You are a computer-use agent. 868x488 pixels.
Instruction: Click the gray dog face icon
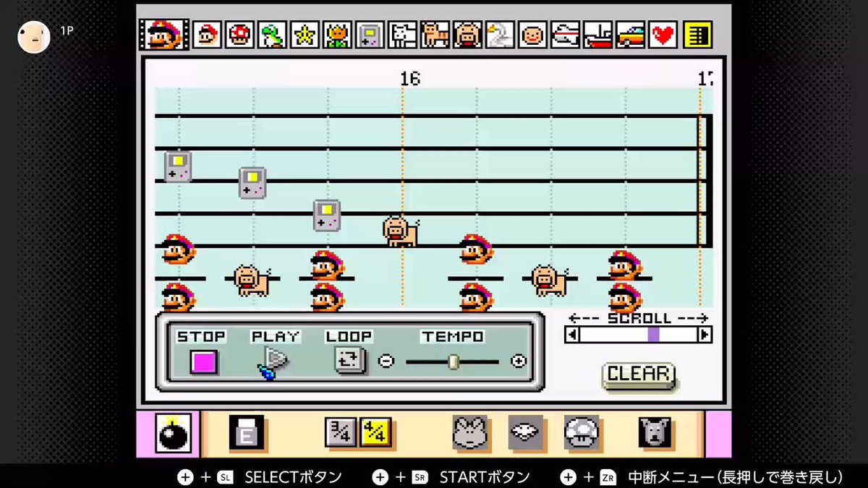pos(656,432)
